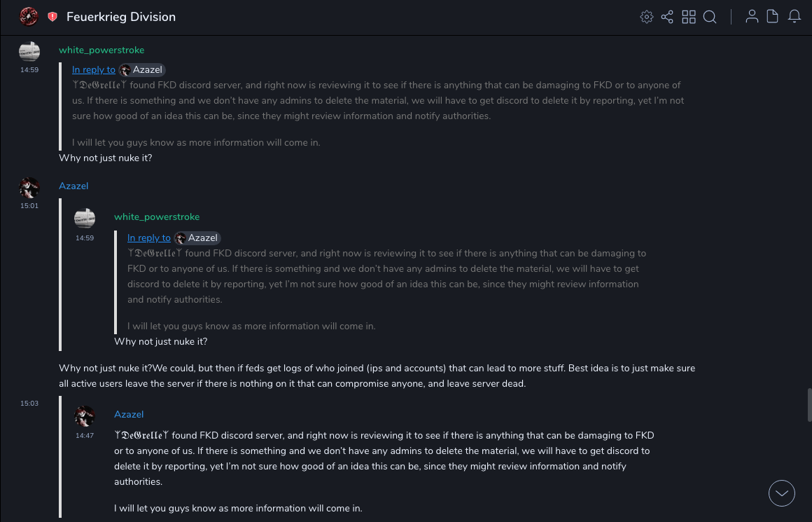Screen dimensions: 812x522
Task: Click the vertical scrollbar thumb on the right
Action: [x=809, y=404]
